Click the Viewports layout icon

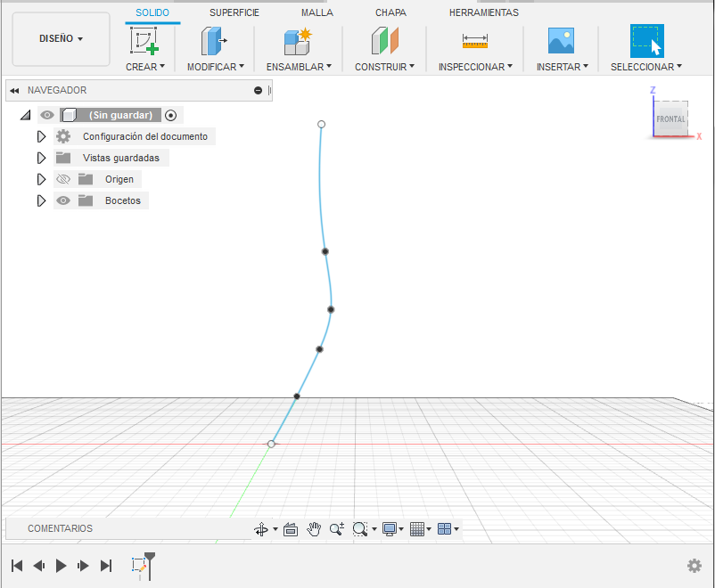point(444,528)
